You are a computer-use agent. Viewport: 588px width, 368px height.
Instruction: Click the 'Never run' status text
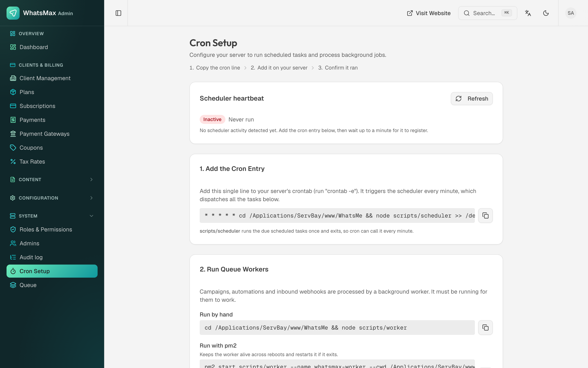click(x=241, y=120)
